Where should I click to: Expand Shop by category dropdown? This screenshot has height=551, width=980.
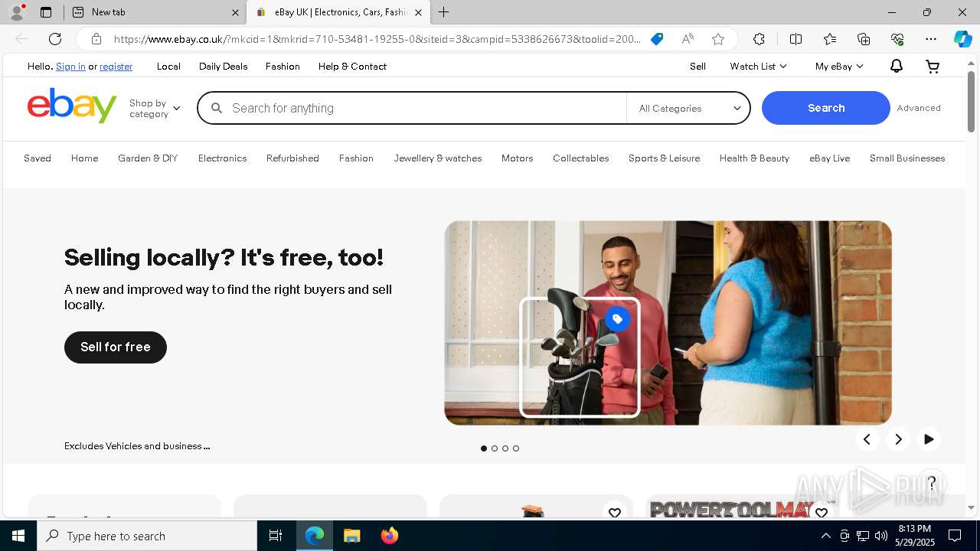[x=155, y=108]
